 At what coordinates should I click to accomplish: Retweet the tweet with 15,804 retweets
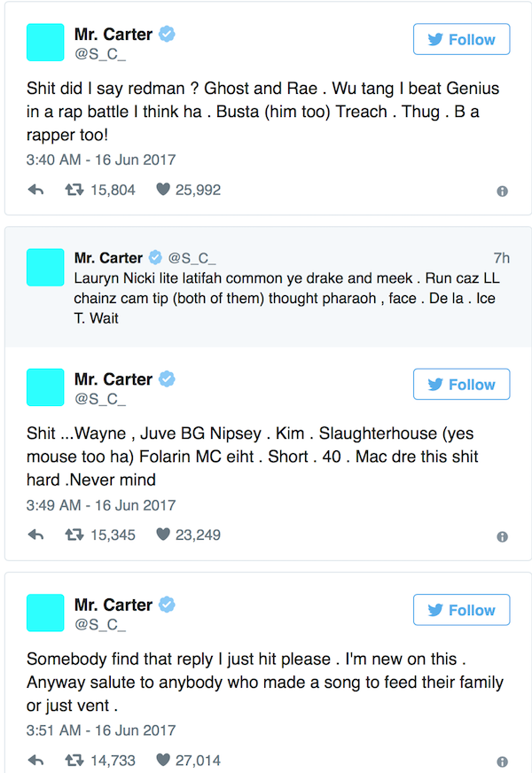coord(75,190)
